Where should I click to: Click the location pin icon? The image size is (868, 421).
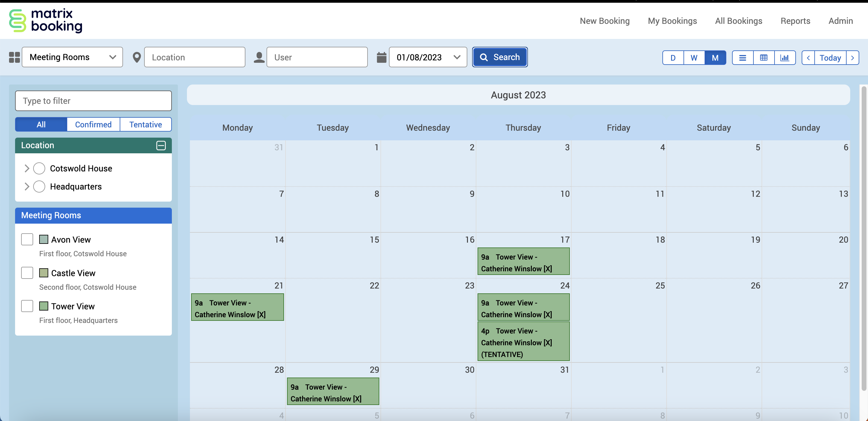pos(137,57)
